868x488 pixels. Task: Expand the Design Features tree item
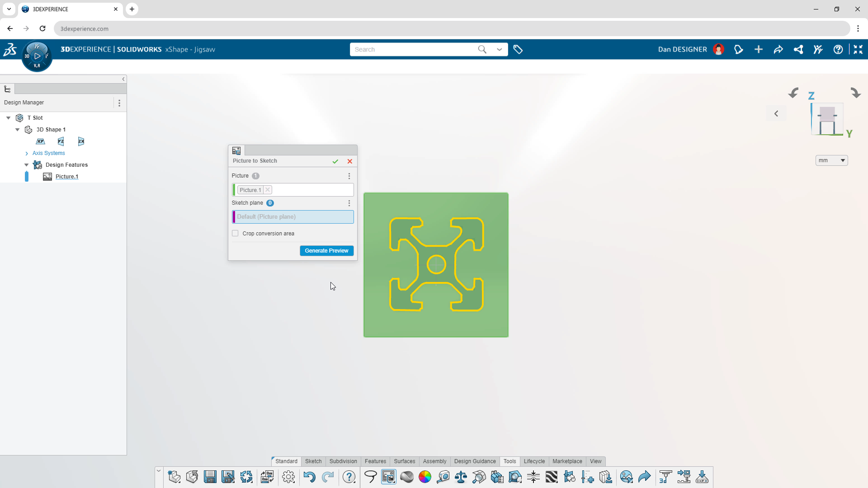pos(27,165)
